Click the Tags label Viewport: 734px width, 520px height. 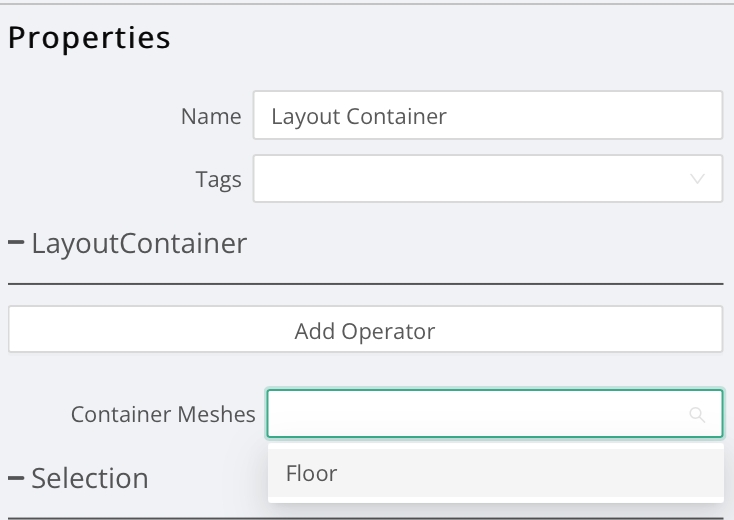click(x=218, y=179)
